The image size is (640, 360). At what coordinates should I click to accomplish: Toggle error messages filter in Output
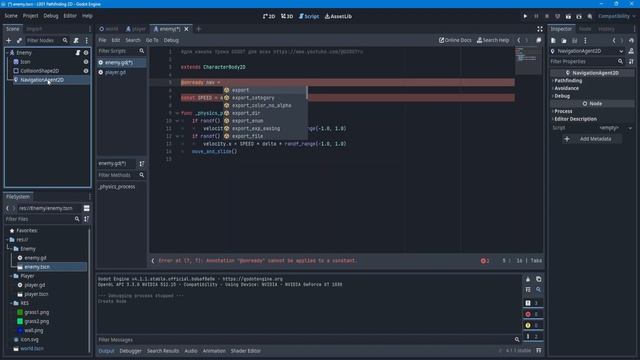click(x=533, y=314)
